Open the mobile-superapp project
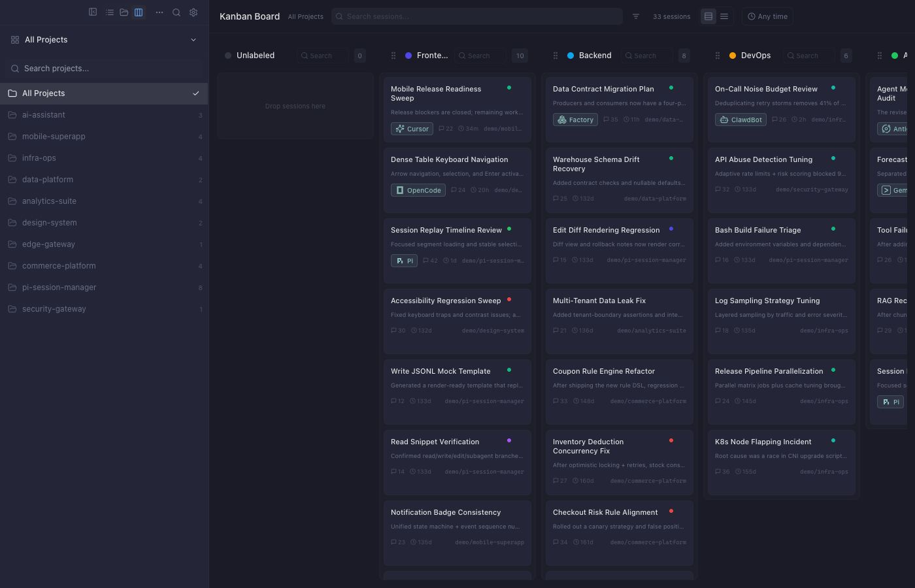This screenshot has width=915, height=588. coord(104,137)
